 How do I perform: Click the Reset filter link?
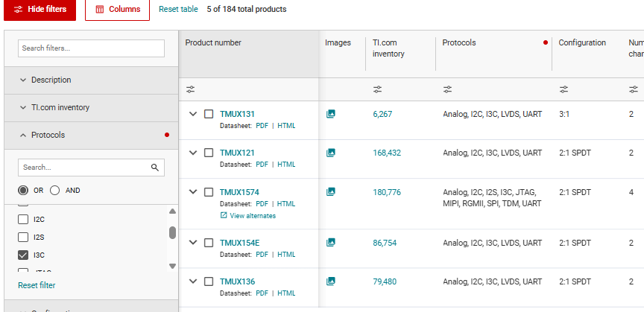click(37, 285)
